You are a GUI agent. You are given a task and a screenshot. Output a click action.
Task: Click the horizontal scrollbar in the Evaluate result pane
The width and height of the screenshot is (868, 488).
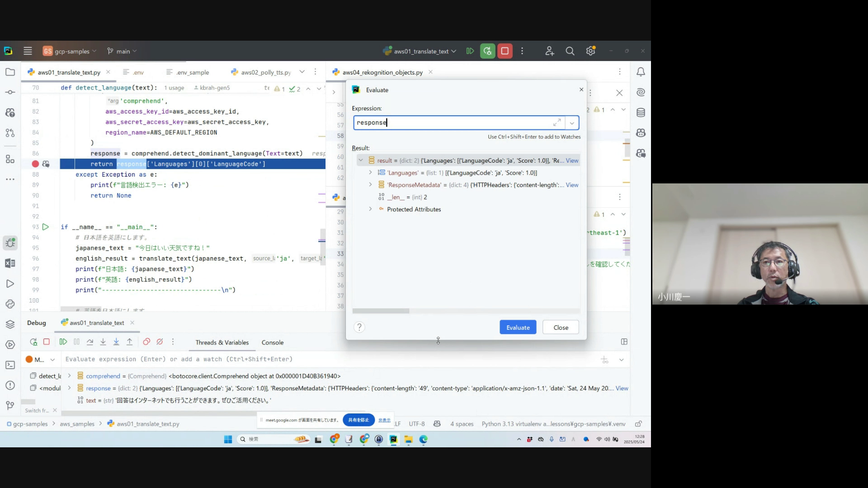(x=381, y=311)
